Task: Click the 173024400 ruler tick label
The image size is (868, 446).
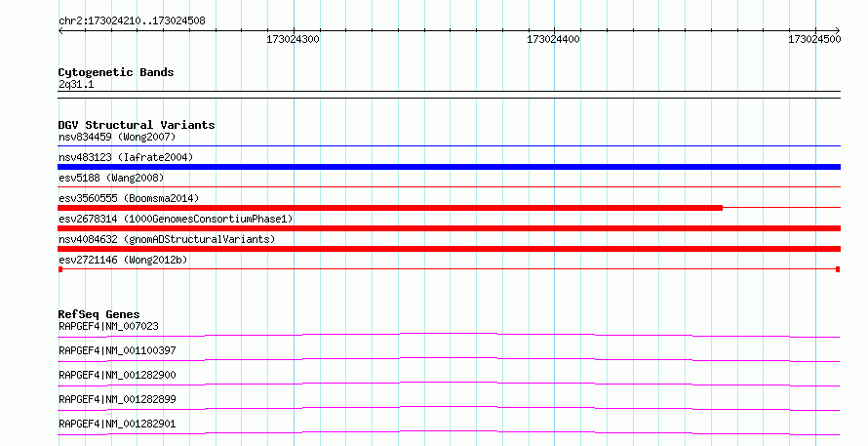Action: click(x=553, y=39)
